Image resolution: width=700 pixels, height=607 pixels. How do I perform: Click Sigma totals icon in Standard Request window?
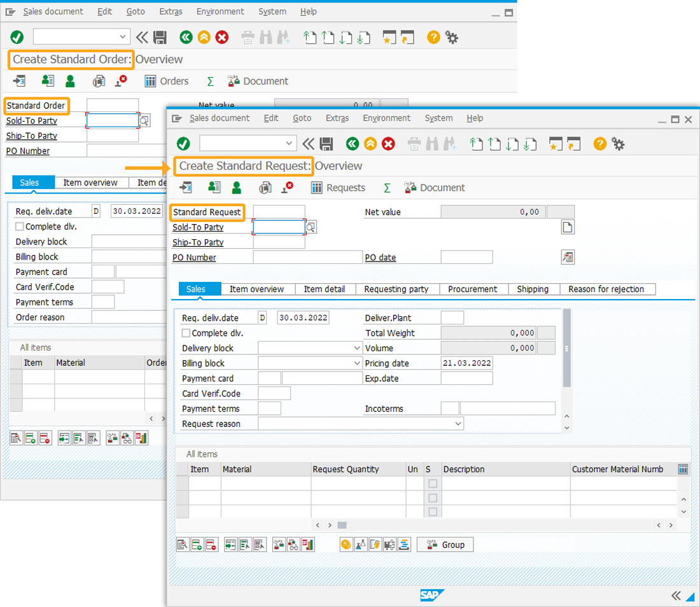[387, 188]
